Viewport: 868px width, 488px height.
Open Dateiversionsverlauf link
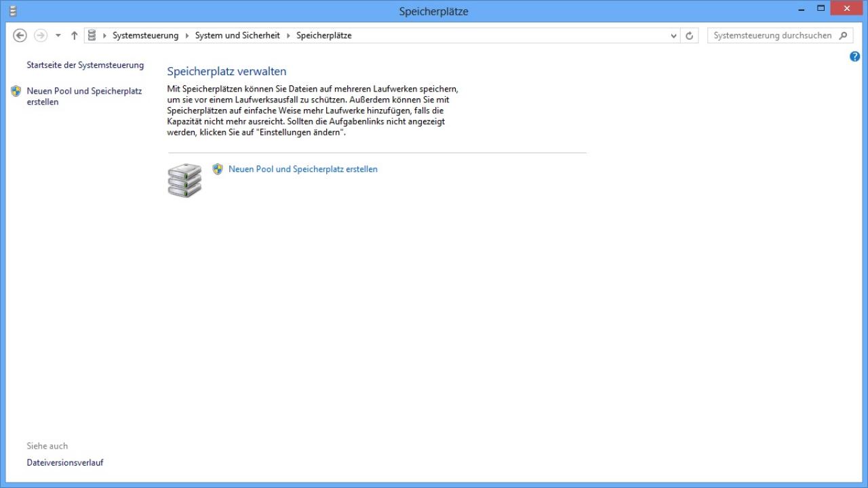pos(65,462)
